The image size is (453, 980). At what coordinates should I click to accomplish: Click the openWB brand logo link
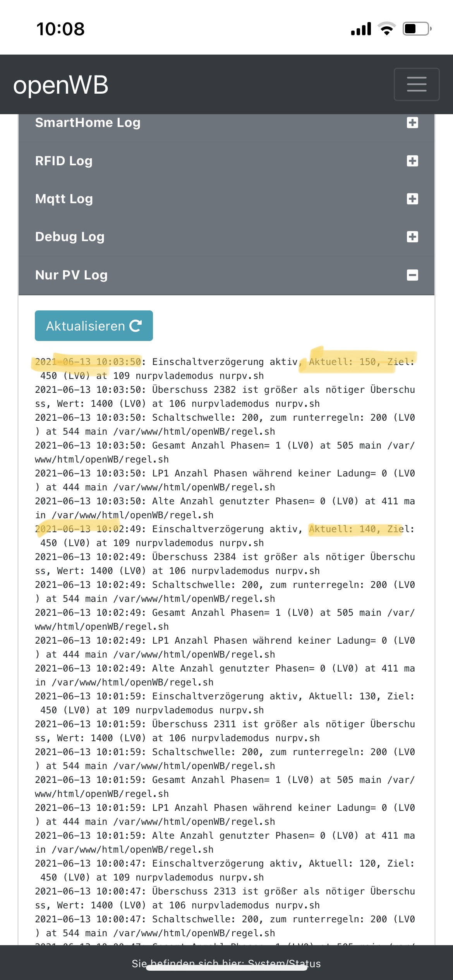tap(61, 85)
